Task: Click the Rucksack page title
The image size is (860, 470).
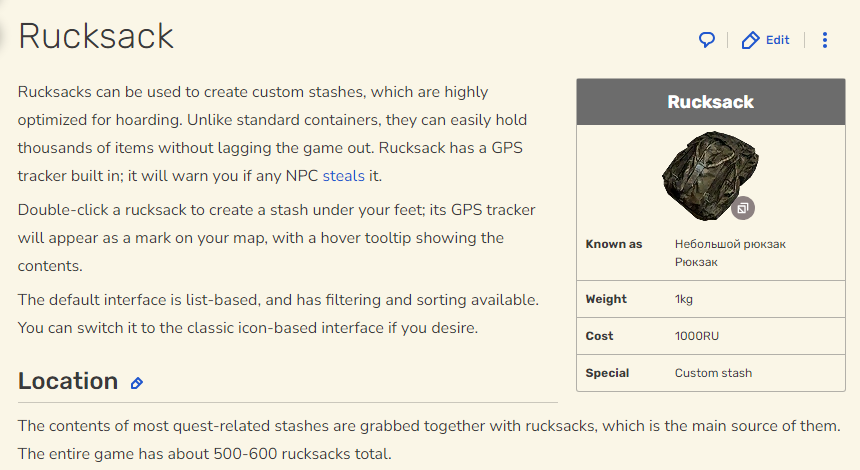Action: pos(96,37)
